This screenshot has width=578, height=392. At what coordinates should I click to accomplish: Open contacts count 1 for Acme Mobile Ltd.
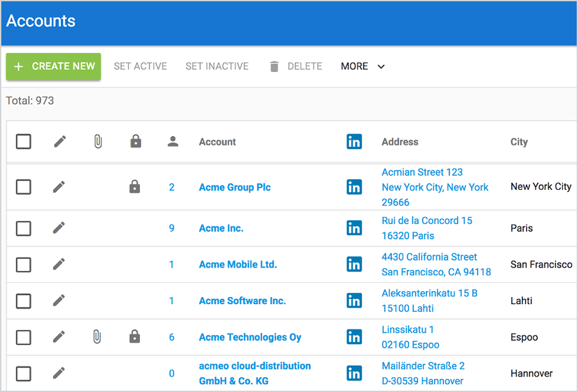click(x=171, y=264)
